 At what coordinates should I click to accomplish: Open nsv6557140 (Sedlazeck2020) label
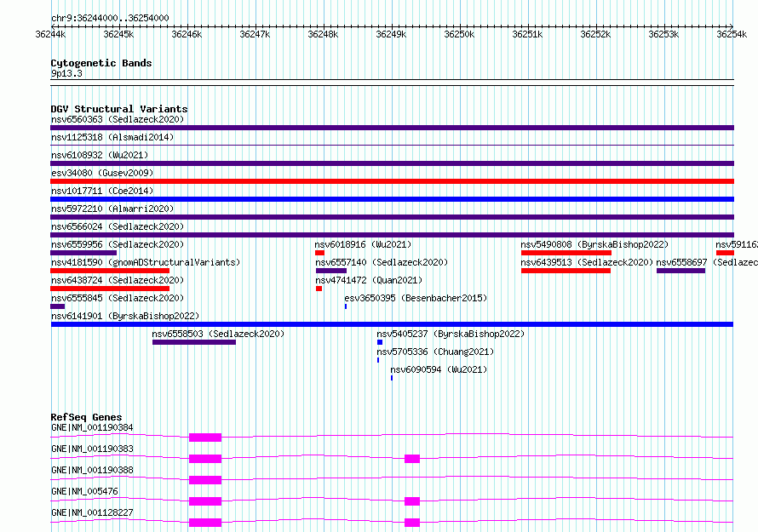pyautogui.click(x=382, y=262)
